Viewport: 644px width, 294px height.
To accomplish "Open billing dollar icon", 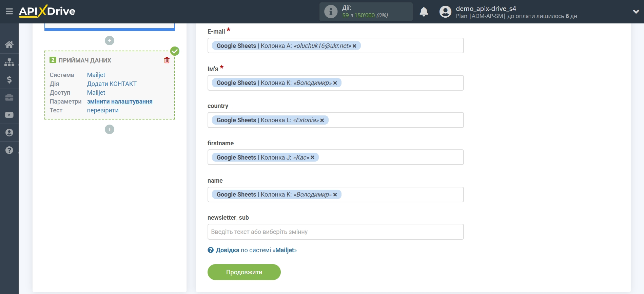I will coord(9,80).
